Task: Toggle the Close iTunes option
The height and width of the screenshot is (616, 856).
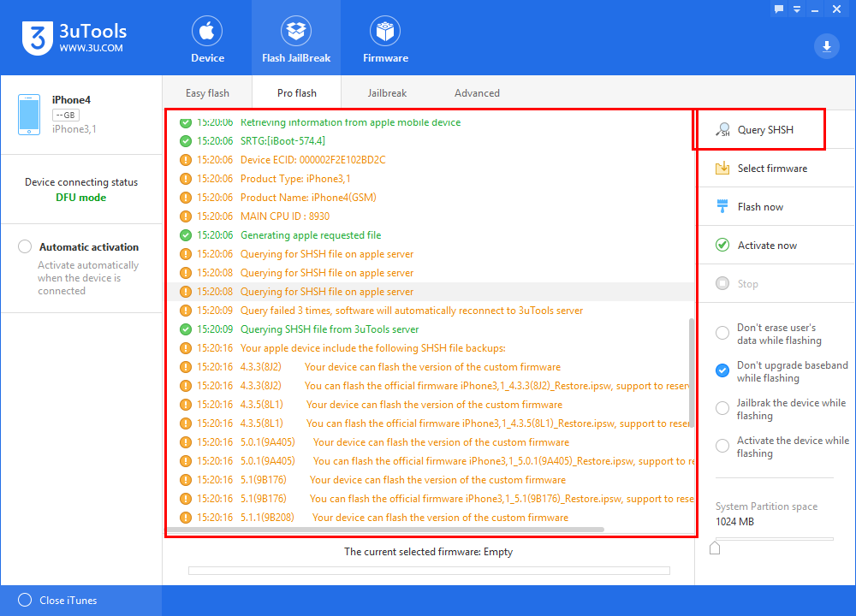Action: click(25, 601)
